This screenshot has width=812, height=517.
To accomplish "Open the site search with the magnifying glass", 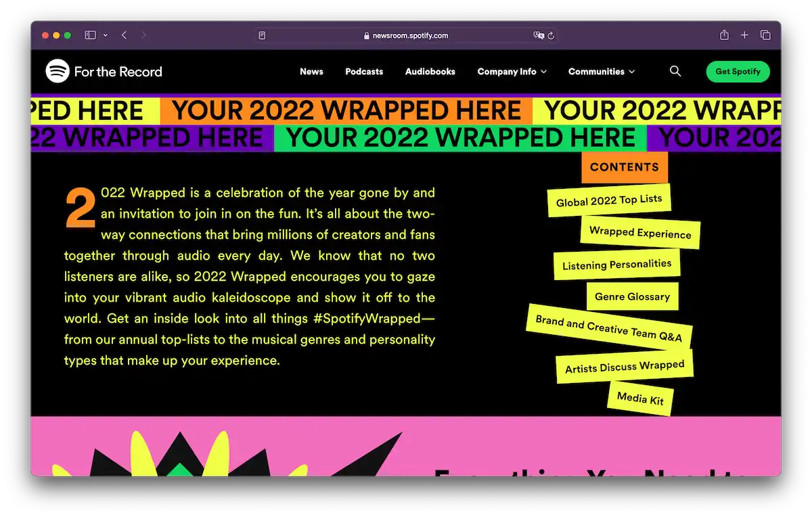I will (675, 71).
